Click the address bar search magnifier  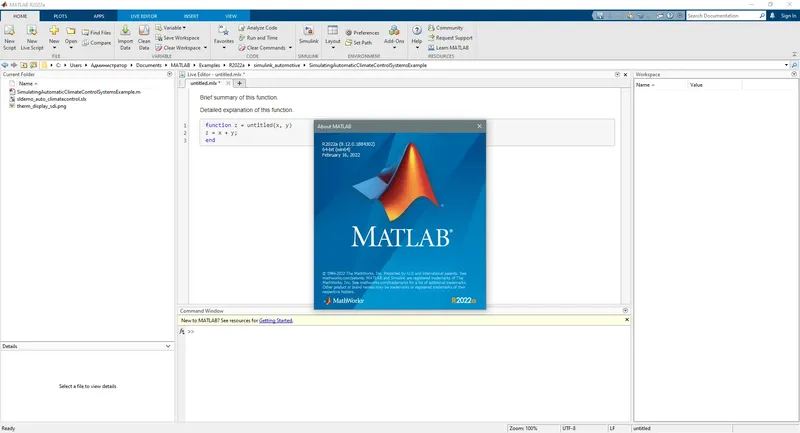pyautogui.click(x=794, y=65)
